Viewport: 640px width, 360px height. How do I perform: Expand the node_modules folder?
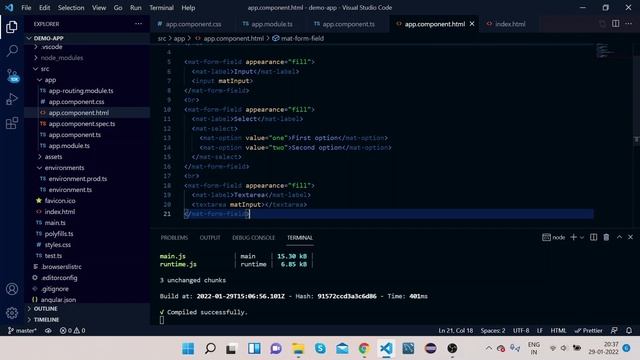87,58
